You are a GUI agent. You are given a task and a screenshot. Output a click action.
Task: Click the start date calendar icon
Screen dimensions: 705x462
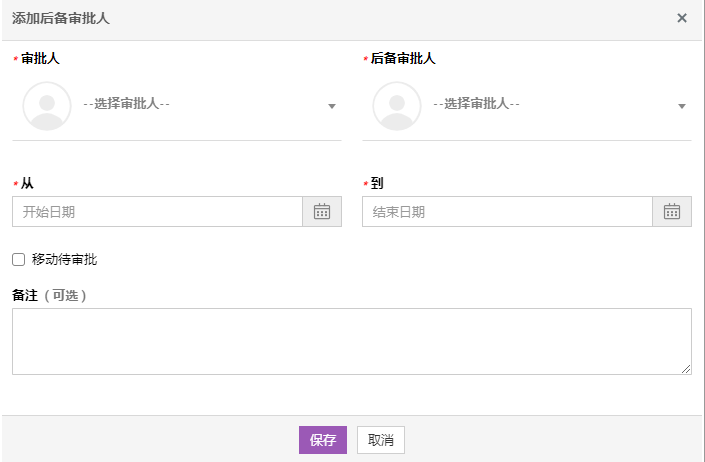click(x=322, y=212)
